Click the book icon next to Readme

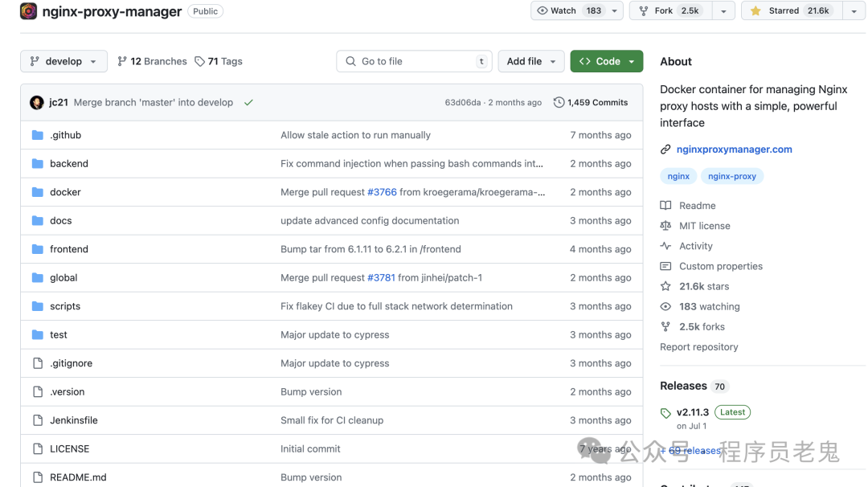665,205
